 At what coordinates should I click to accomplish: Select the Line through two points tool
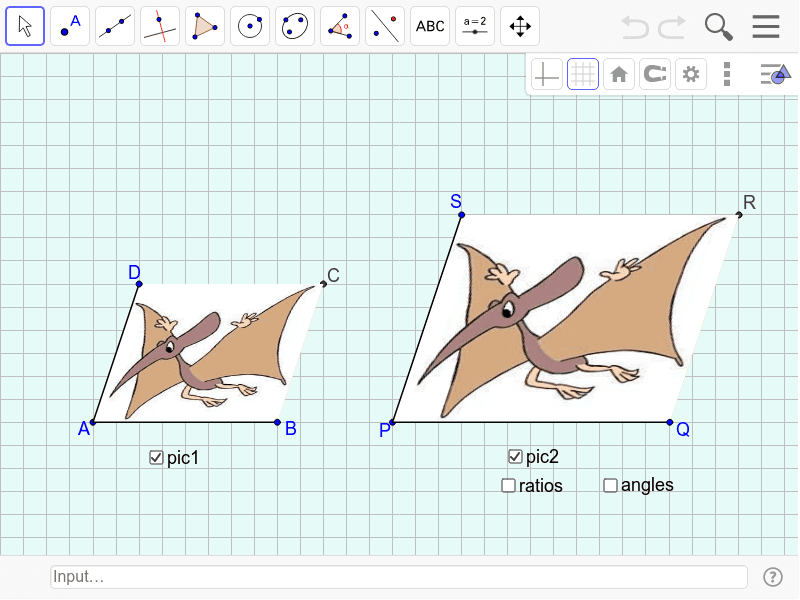(115, 26)
